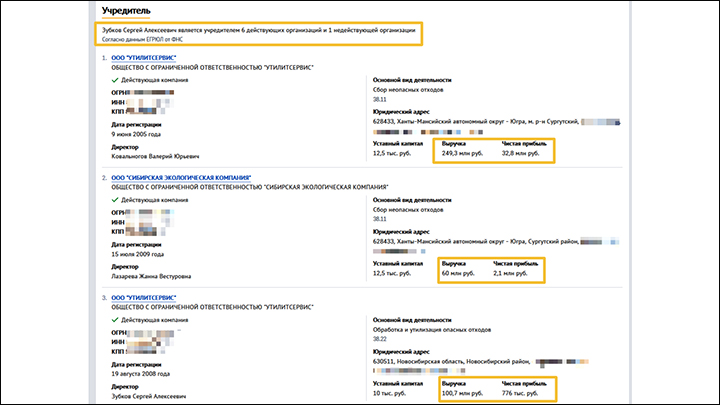Click the 100,7 млн руб. revenue value
This screenshot has width=720, height=405.
tap(462, 393)
